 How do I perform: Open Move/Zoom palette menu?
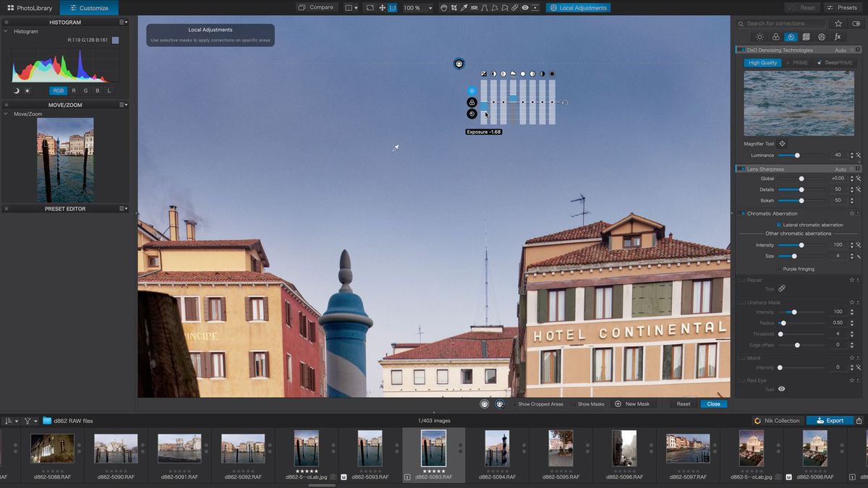click(124, 105)
